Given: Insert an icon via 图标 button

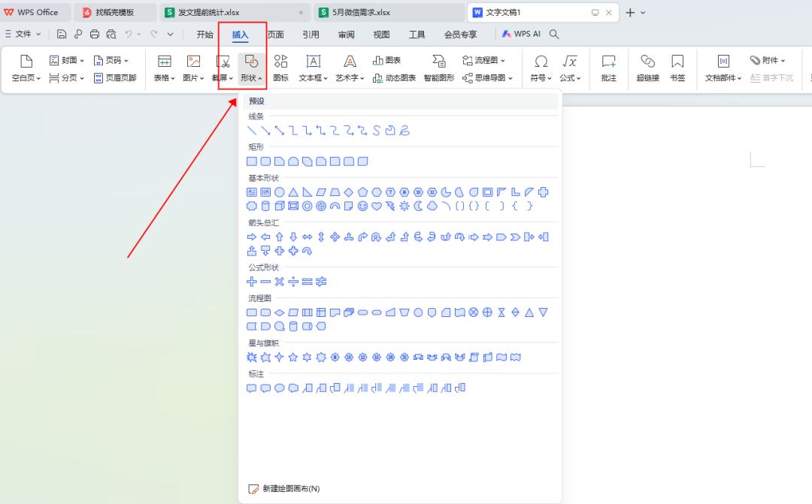Looking at the screenshot, I should pyautogui.click(x=280, y=68).
